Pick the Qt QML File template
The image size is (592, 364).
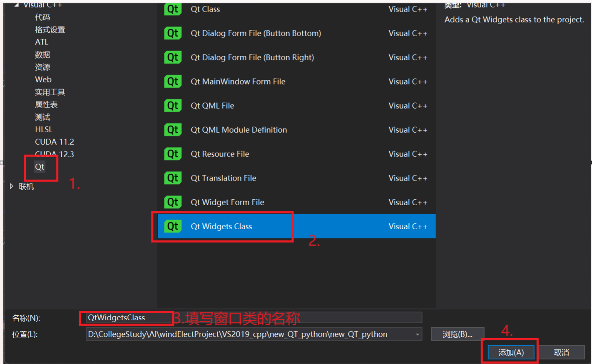[296, 106]
